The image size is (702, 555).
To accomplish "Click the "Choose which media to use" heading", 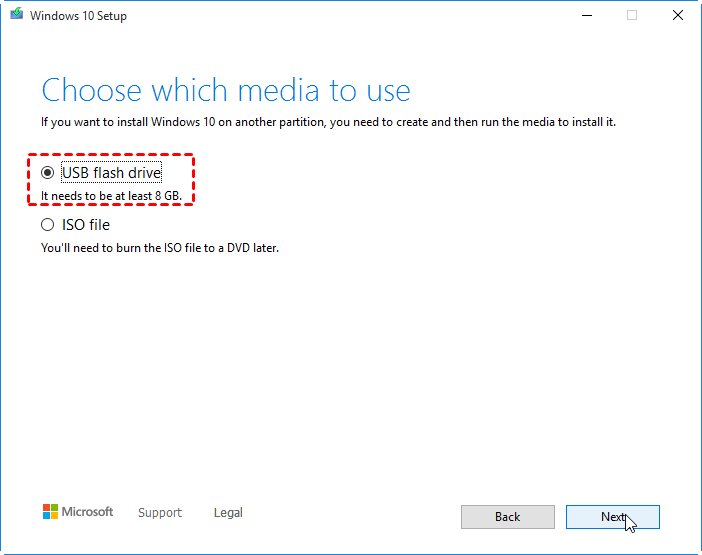I will coord(226,91).
